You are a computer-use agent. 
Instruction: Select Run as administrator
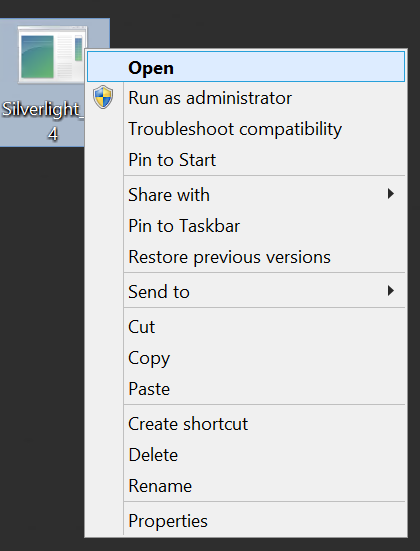tap(246, 98)
